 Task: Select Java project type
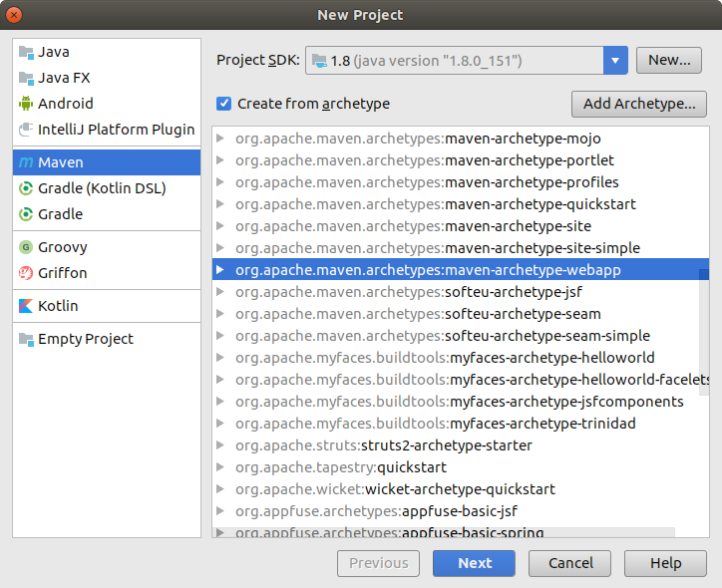[107, 52]
